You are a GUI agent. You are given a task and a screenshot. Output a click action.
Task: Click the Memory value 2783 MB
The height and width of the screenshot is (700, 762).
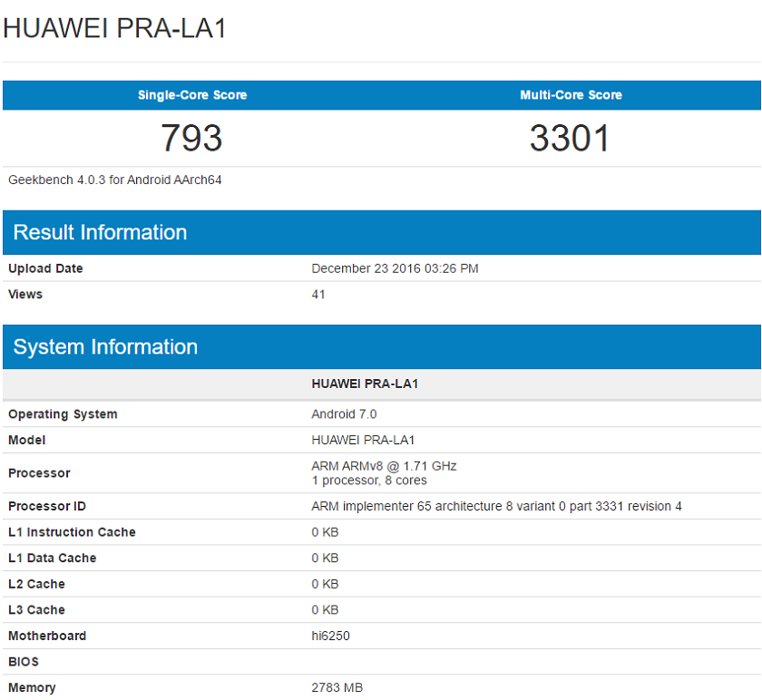point(337,688)
